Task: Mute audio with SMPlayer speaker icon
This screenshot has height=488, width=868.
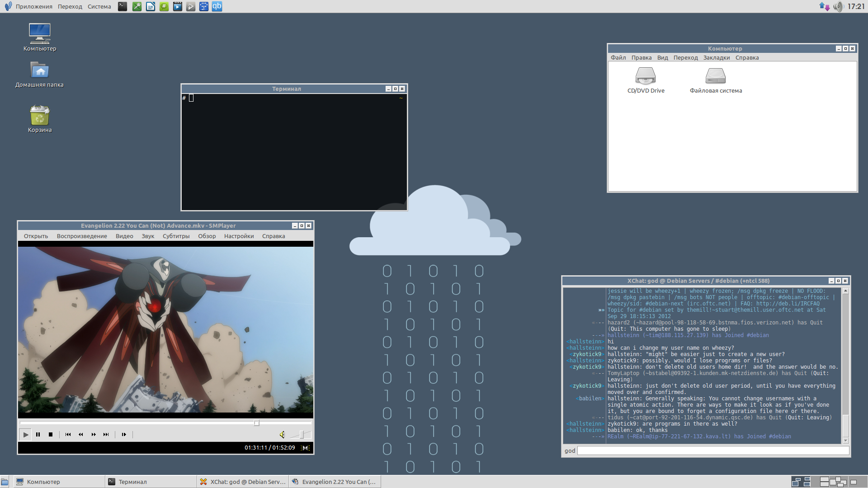Action: point(282,435)
